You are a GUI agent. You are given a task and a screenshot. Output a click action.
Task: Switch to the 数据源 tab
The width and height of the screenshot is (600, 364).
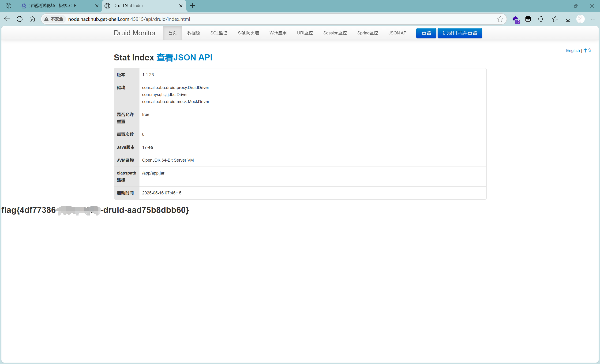coord(193,33)
